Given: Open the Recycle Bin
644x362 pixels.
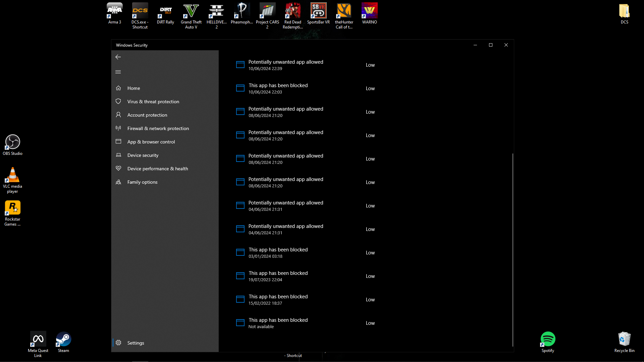Looking at the screenshot, I should pyautogui.click(x=624, y=342).
